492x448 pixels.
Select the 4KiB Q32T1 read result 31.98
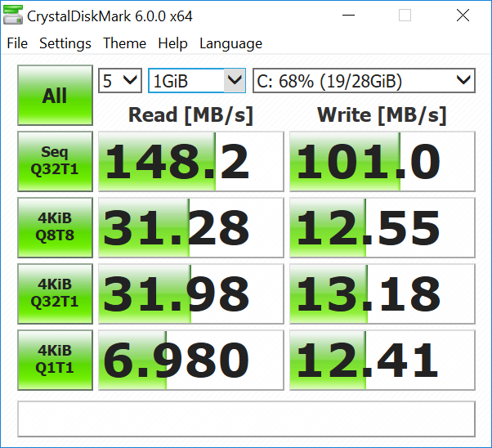(191, 293)
